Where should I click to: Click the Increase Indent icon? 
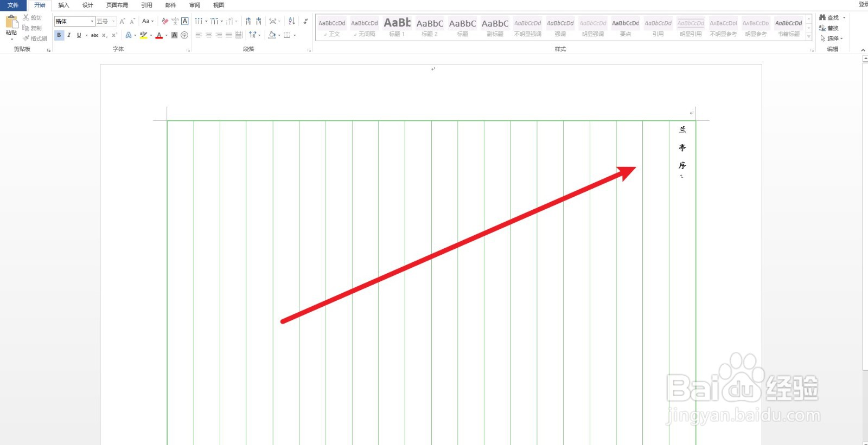point(259,21)
